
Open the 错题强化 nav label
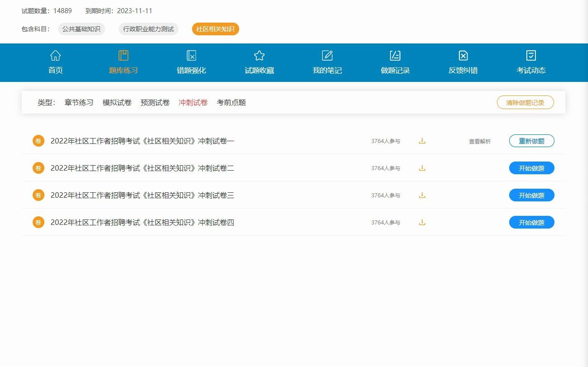tap(191, 70)
